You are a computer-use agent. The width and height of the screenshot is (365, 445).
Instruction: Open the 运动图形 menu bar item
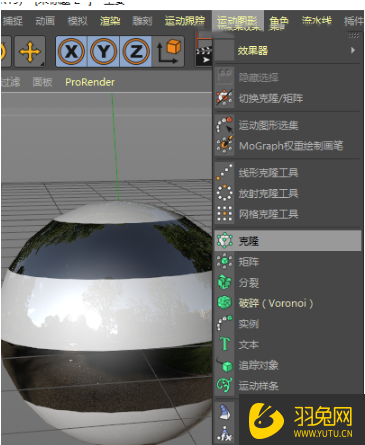click(238, 21)
